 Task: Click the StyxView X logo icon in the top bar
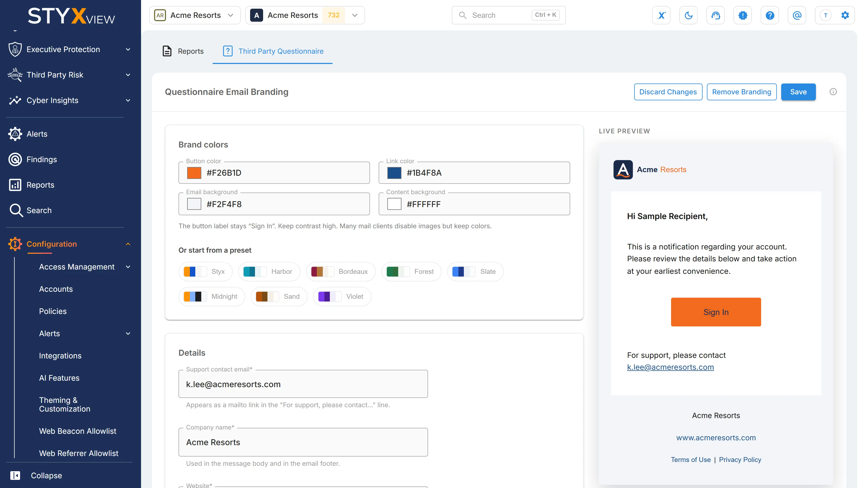pos(661,15)
